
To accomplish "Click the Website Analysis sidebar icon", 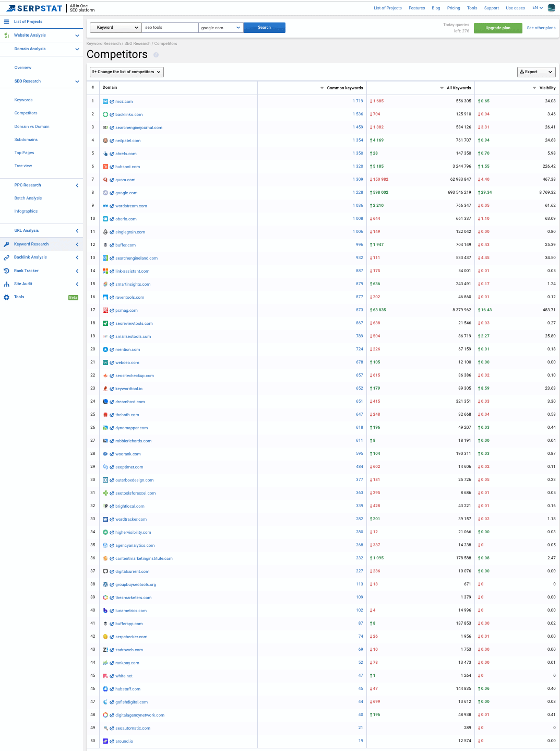I will click(7, 36).
